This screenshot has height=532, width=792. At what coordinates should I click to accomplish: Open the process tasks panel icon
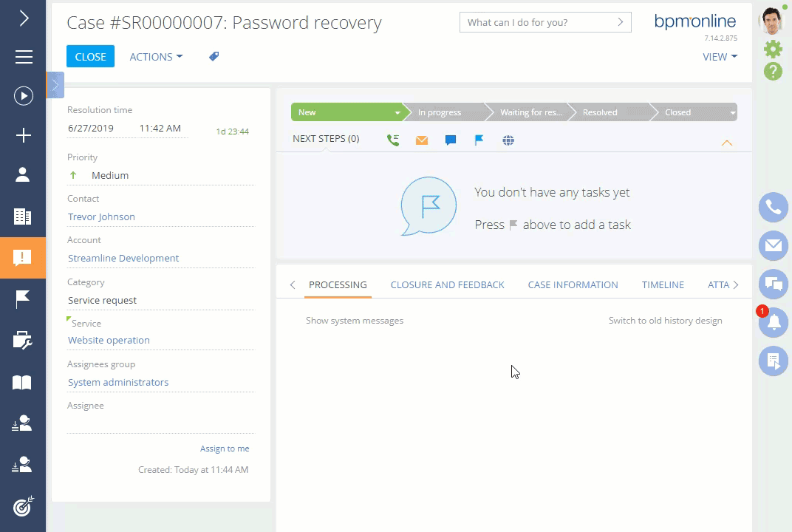pos(774,361)
